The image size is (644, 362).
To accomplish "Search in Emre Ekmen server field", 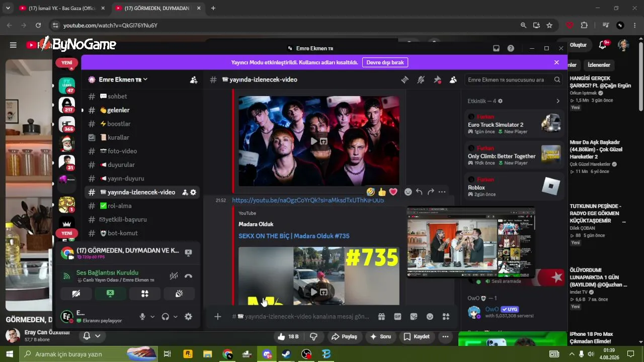I will pos(513,79).
